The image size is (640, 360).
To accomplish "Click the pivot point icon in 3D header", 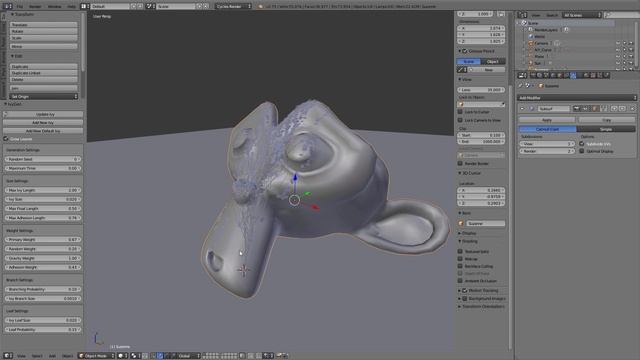I will click(x=135, y=356).
